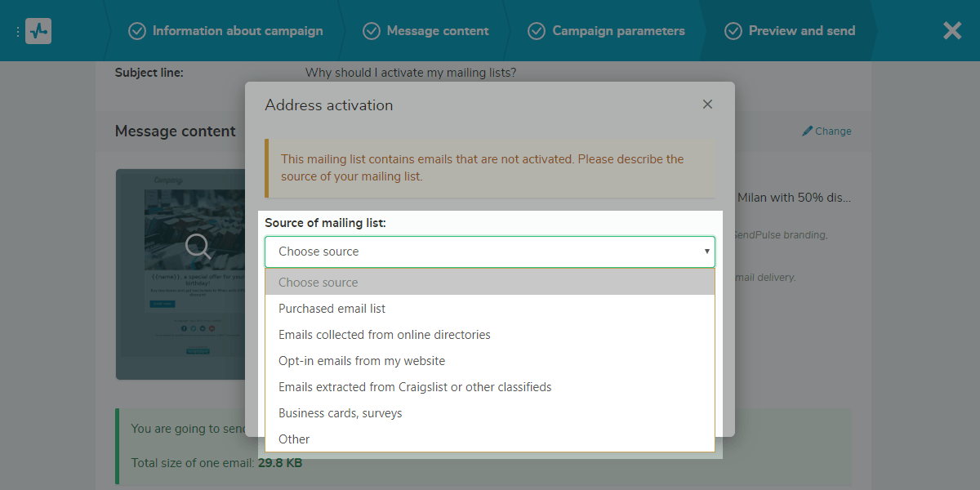Open Campaign parameters step
This screenshot has width=980, height=490.
(x=618, y=31)
